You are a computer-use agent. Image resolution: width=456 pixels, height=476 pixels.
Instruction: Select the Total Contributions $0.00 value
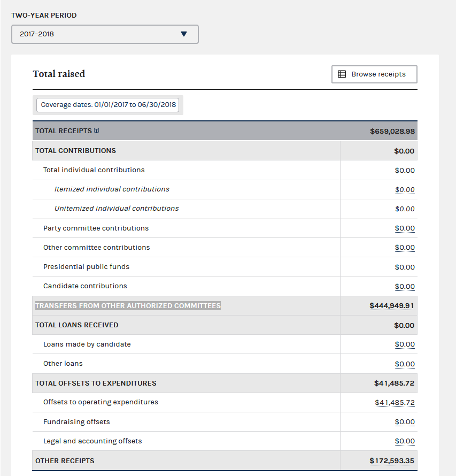[x=404, y=151]
